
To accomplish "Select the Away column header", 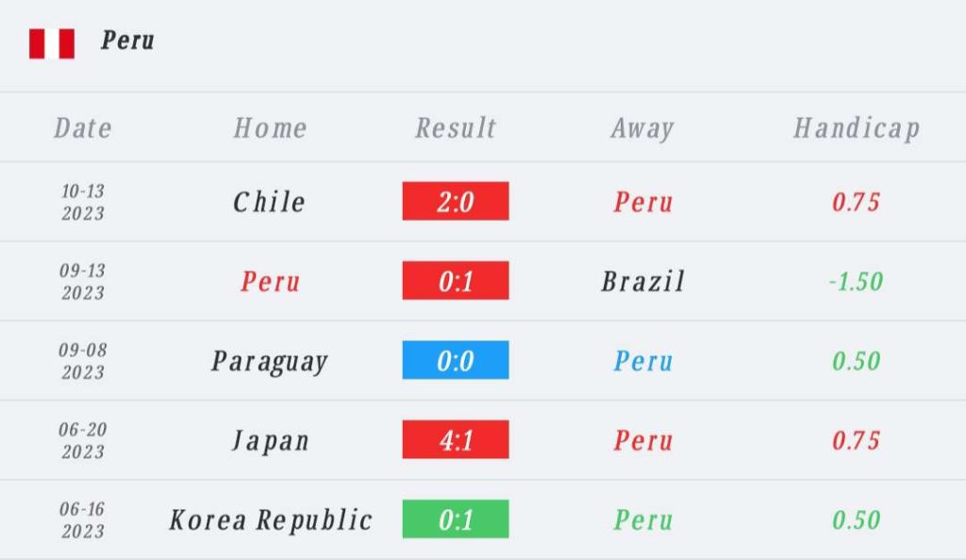I will pyautogui.click(x=642, y=129).
